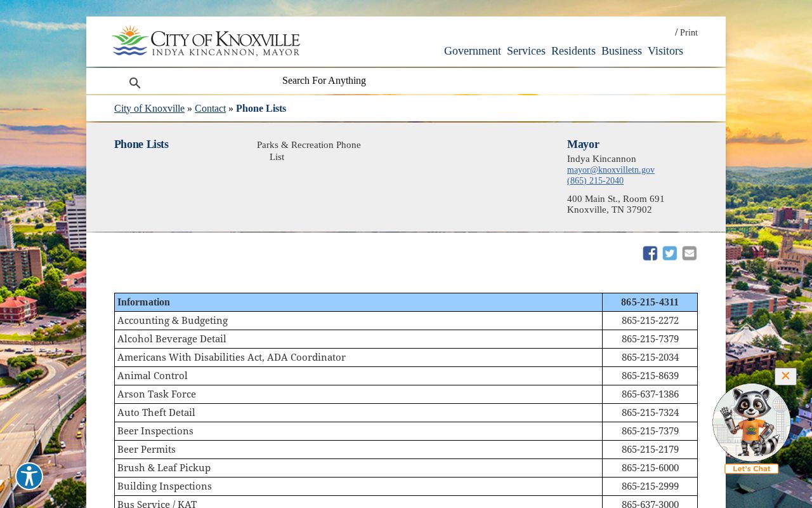The image size is (812, 508).
Task: Click the Print link
Action: pos(689,32)
